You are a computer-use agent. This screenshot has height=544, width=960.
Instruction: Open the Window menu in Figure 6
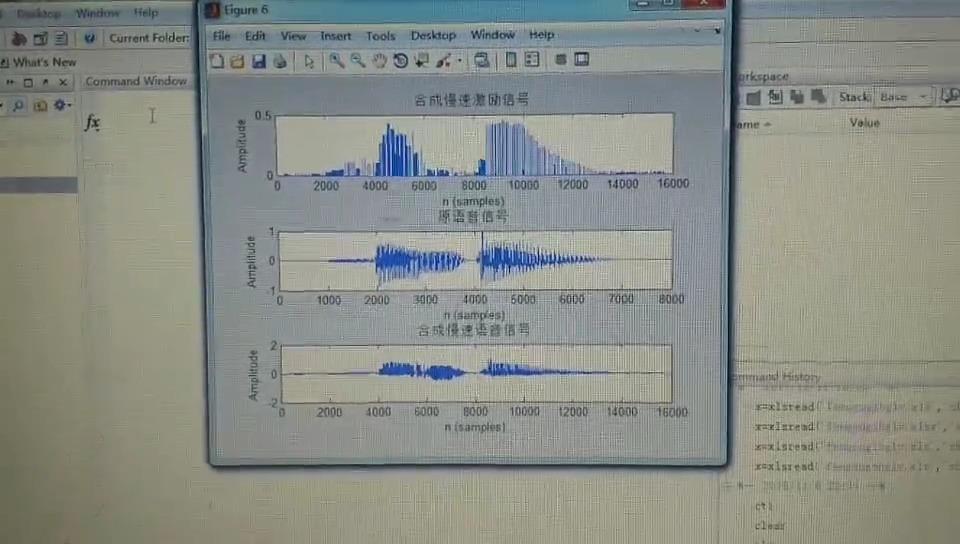[x=492, y=35]
